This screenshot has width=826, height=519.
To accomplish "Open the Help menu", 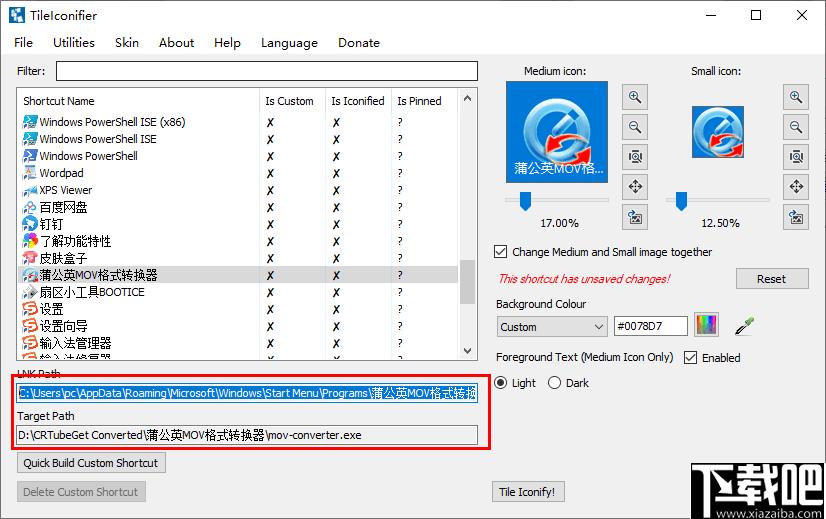I will pos(227,43).
